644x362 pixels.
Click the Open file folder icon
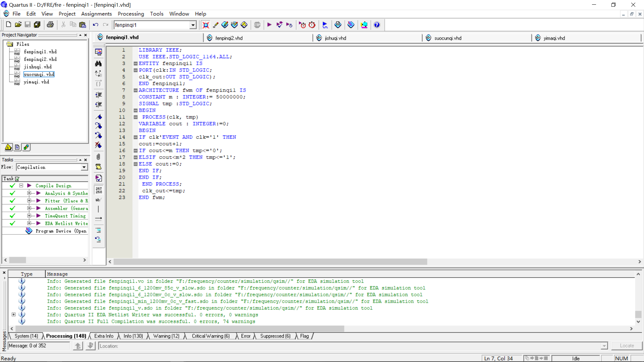[x=18, y=25]
